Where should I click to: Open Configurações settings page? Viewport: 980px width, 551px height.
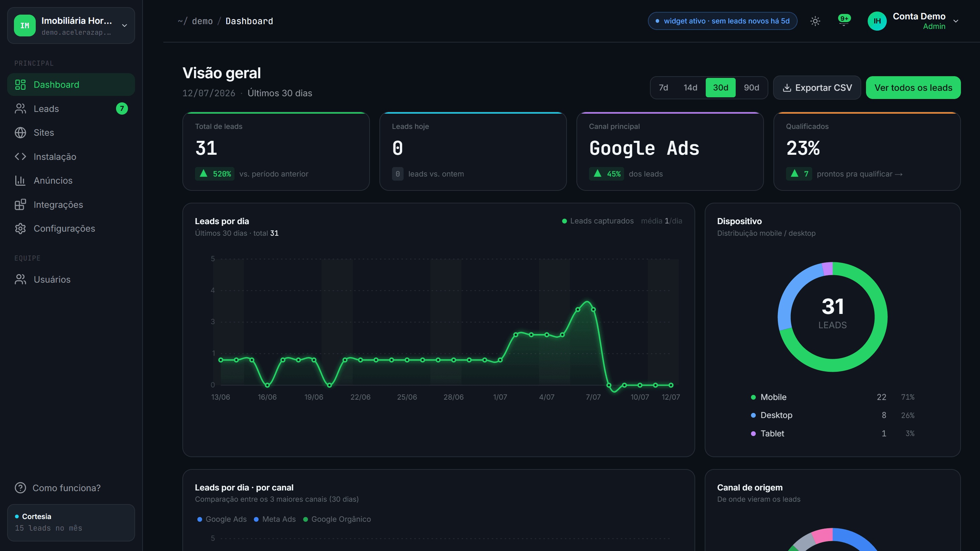tap(71, 229)
